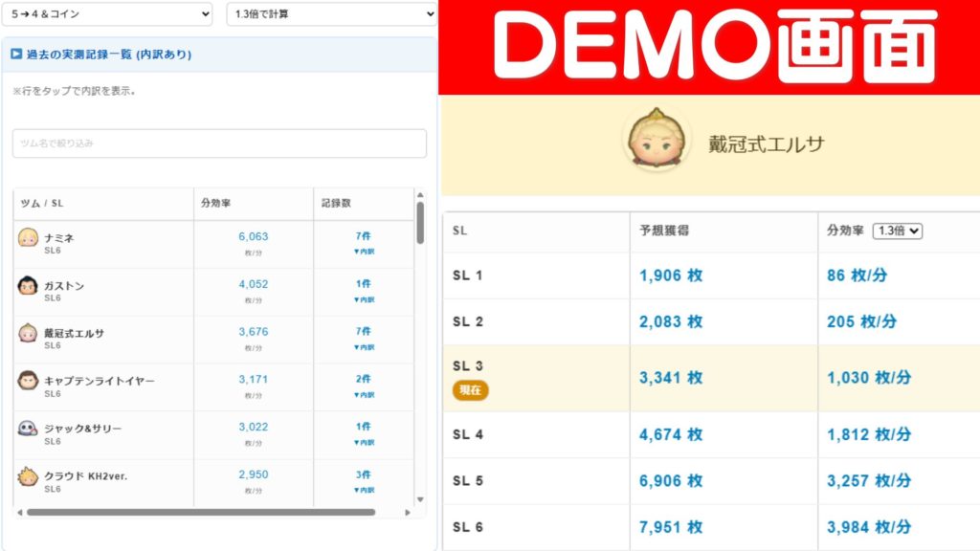
Task: Click the blue play icon beside 過去の実測記録一覧
Action: (16, 55)
